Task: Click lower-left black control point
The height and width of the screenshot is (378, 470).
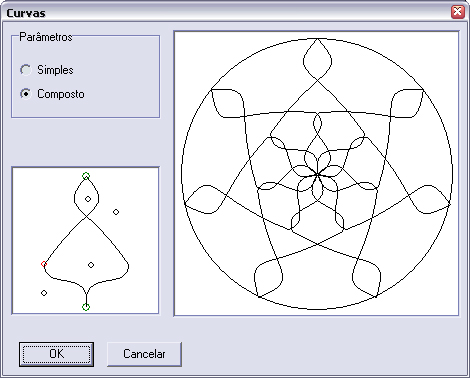Action: pyautogui.click(x=44, y=293)
